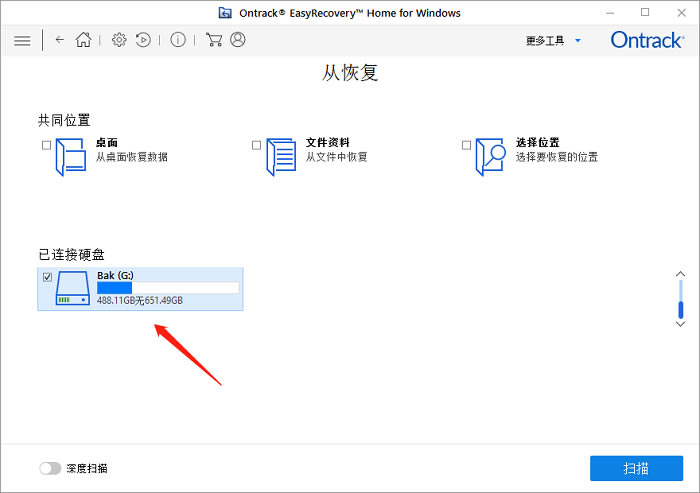700x493 pixels.
Task: Check the 桌面 checkbox
Action: (46, 145)
